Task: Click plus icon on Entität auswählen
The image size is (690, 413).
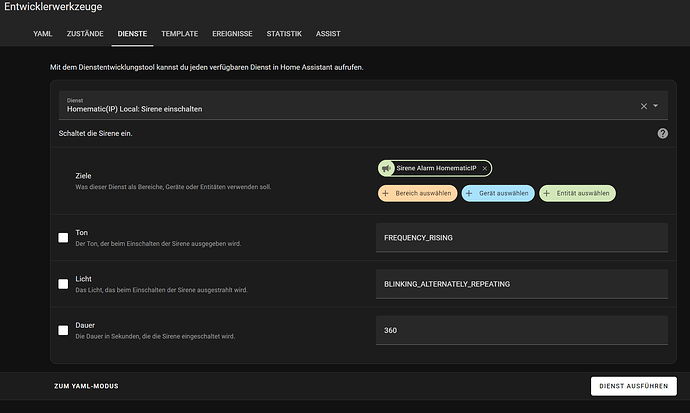Action: [x=547, y=193]
